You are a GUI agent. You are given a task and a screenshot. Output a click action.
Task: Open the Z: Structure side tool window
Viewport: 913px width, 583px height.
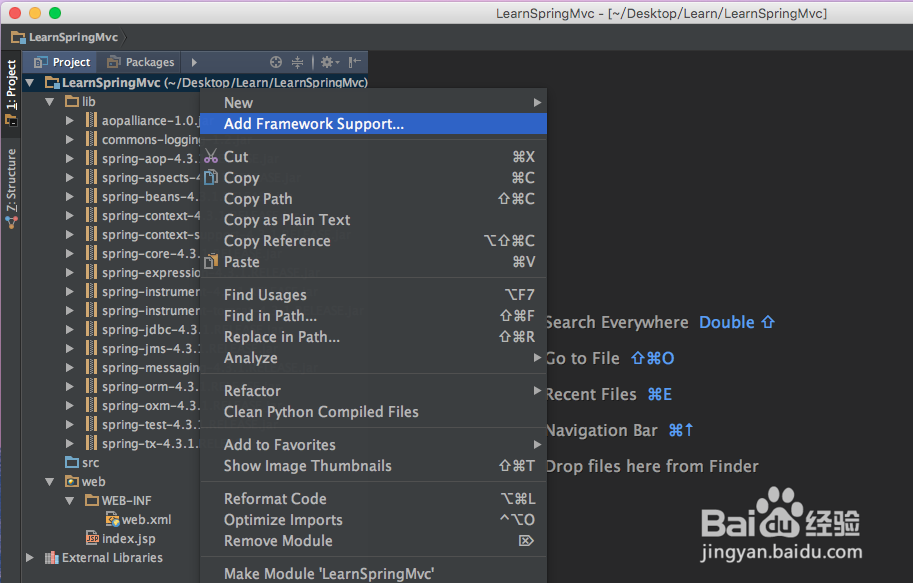[12, 188]
